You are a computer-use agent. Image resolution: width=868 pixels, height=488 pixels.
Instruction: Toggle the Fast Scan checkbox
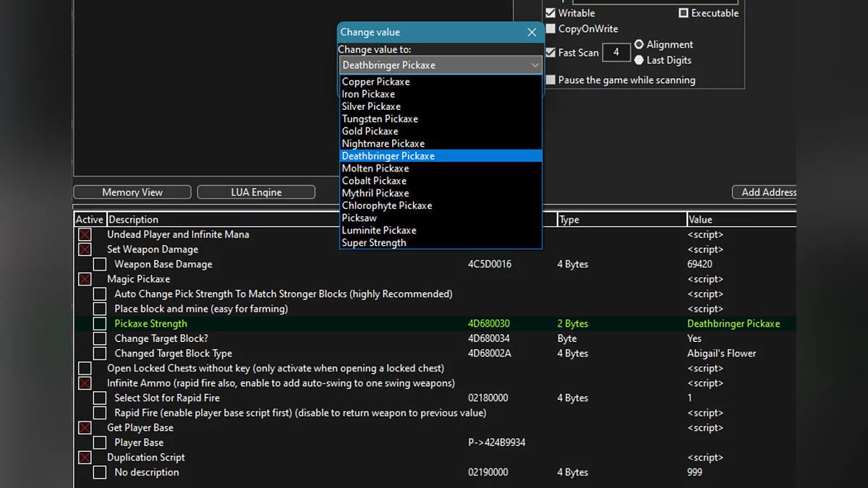point(551,53)
